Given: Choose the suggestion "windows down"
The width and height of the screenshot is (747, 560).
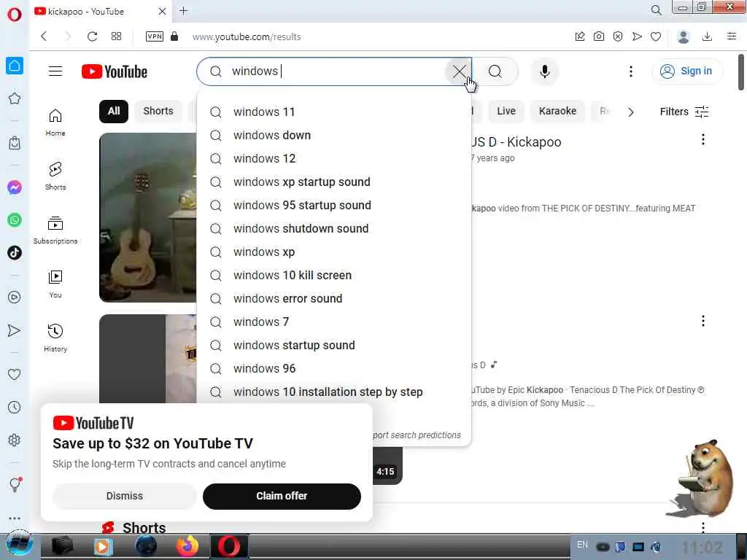Looking at the screenshot, I should [x=333, y=135].
